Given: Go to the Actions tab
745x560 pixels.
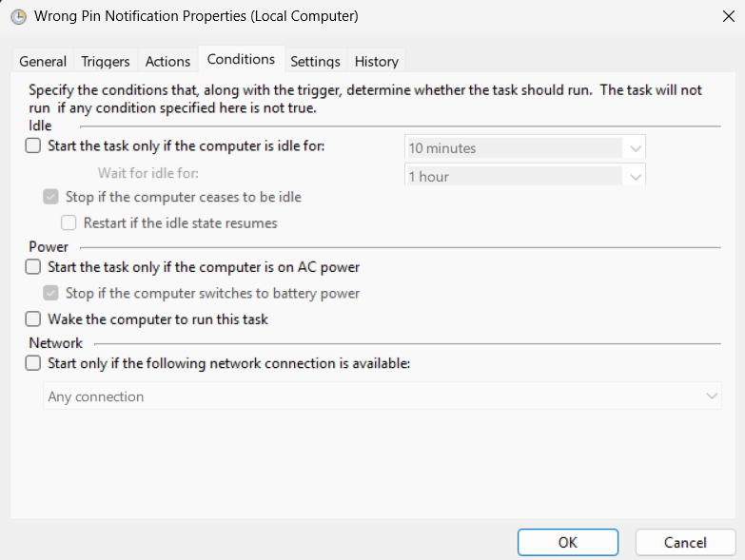Looking at the screenshot, I should click(167, 61).
